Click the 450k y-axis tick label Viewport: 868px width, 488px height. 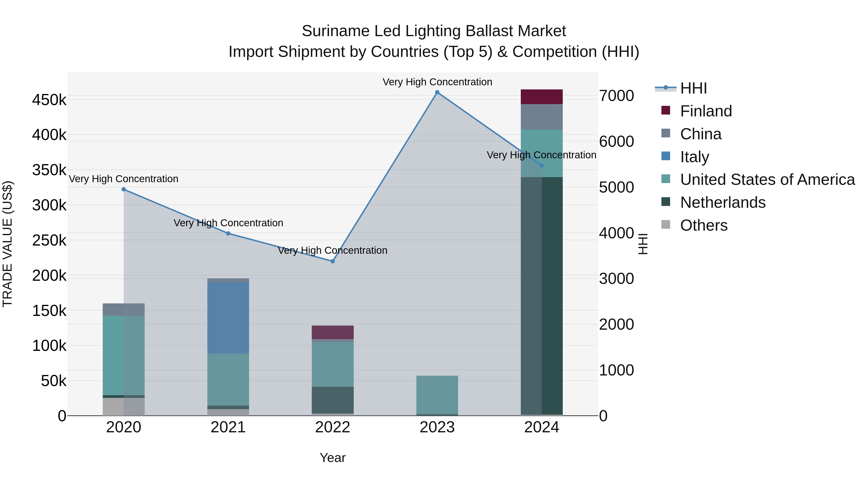point(49,100)
